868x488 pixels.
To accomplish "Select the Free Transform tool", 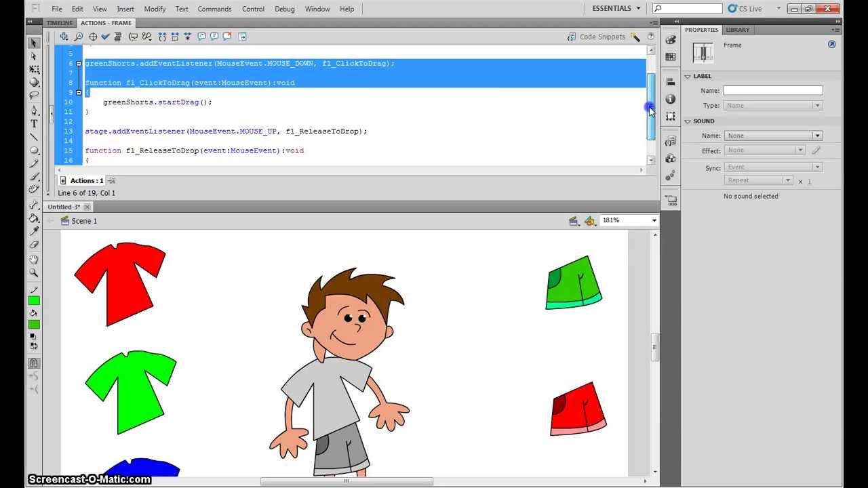I will point(34,70).
